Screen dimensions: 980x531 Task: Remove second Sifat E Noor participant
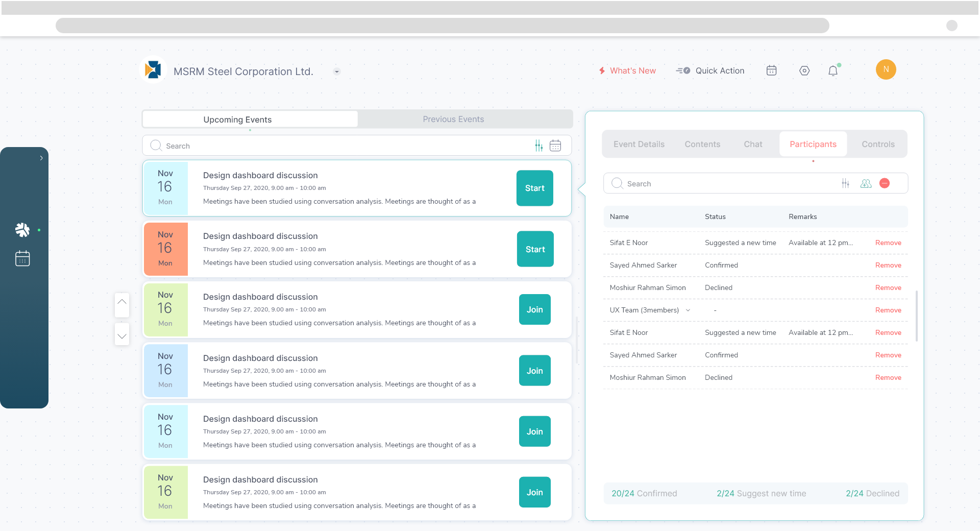coord(888,332)
